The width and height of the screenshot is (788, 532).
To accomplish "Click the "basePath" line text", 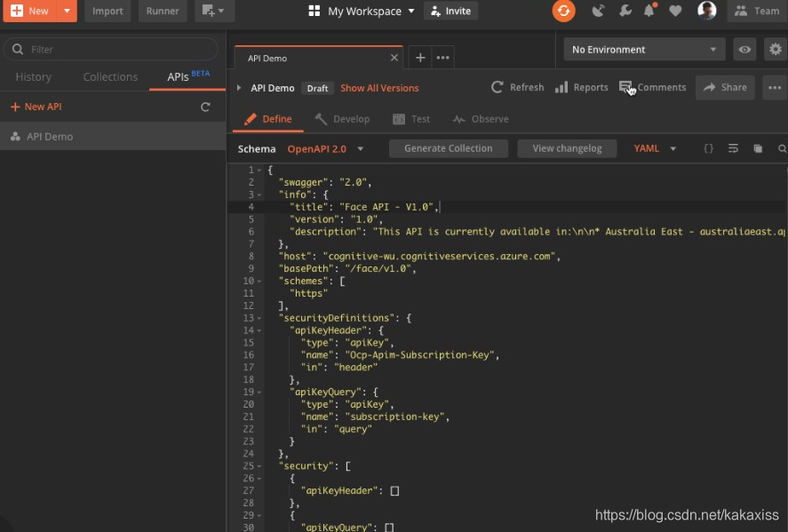I will point(347,269).
